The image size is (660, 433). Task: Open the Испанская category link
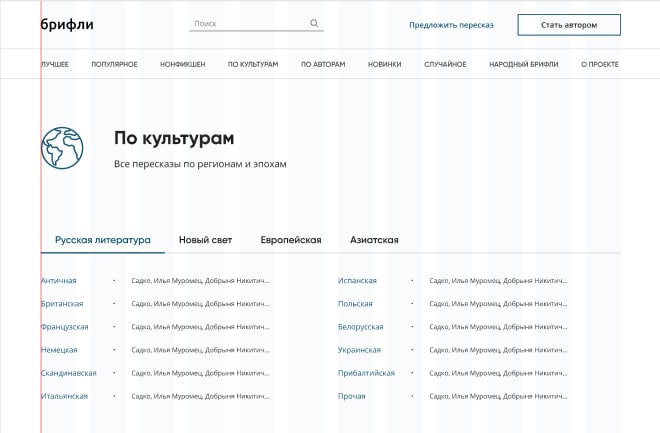tap(357, 281)
